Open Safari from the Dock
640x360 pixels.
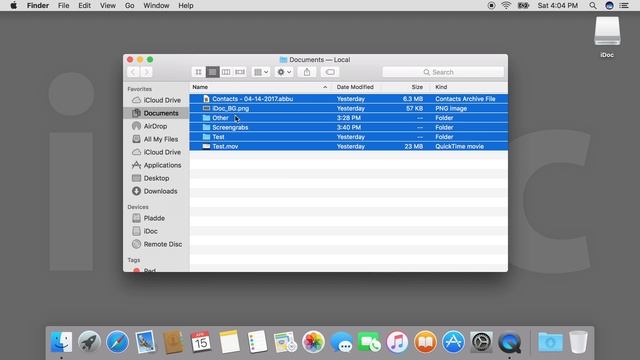tap(117, 342)
